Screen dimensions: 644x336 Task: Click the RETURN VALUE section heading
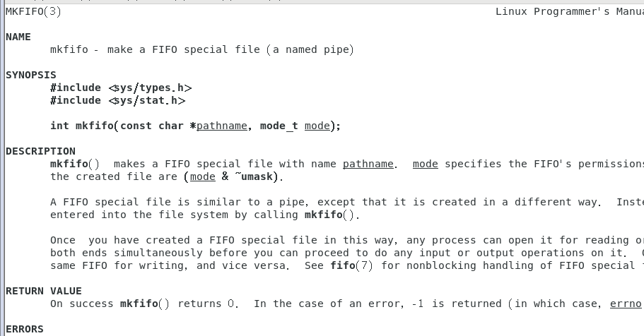[44, 291]
